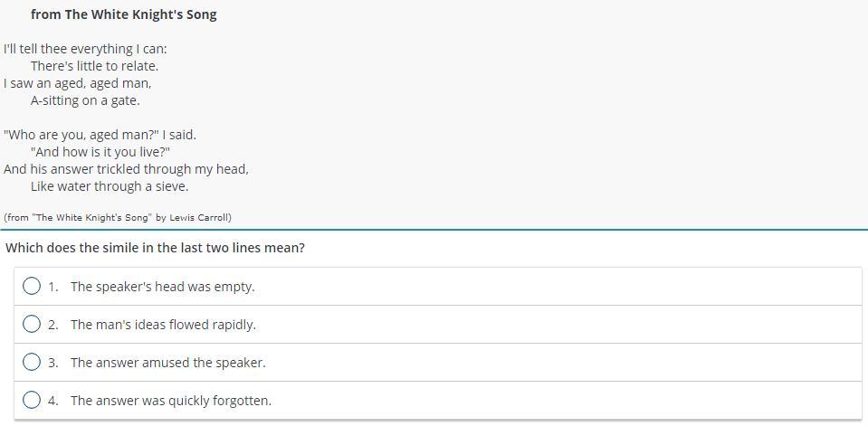Click the Lewis Carroll source citation
Screen dimensions: 868x426
coord(118,217)
